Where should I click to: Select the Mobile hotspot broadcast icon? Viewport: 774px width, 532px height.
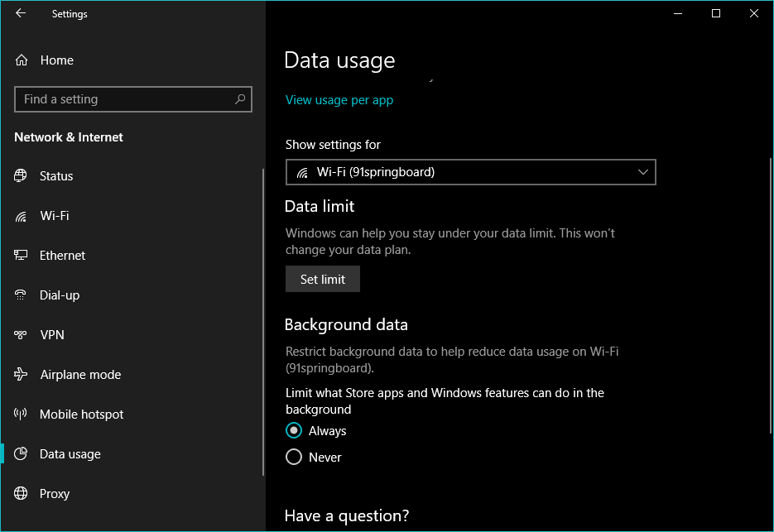[18, 414]
